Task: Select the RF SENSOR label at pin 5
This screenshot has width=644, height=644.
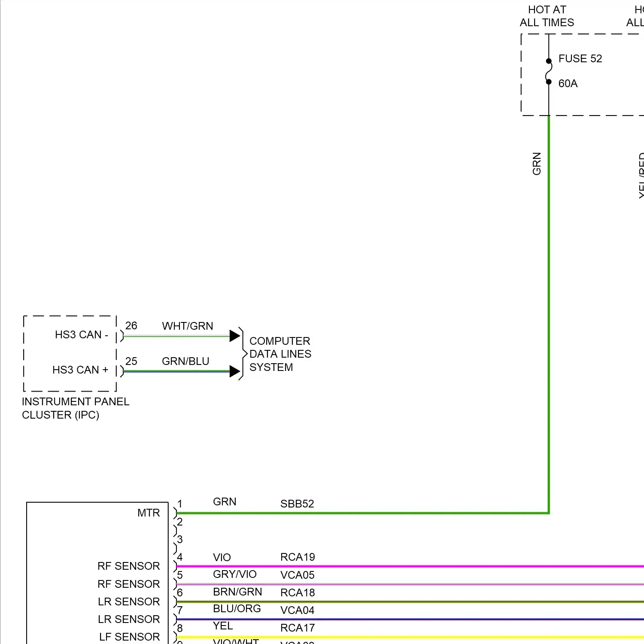Action: (x=129, y=584)
